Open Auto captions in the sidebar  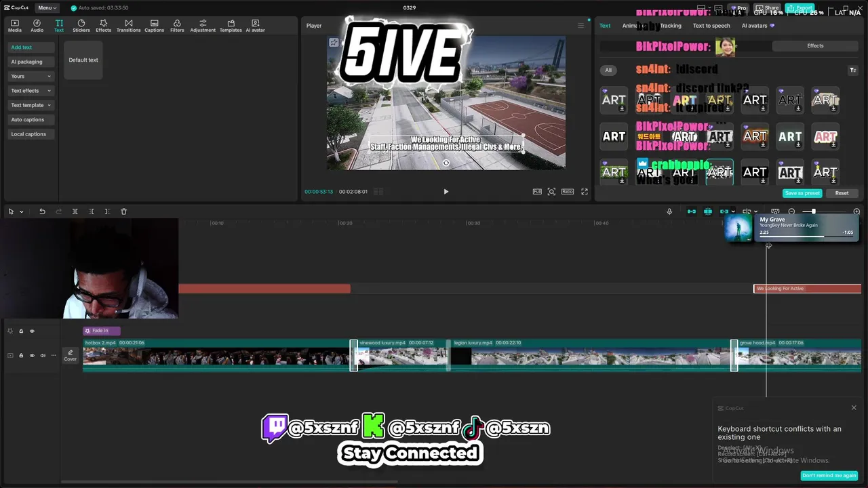pos(31,119)
